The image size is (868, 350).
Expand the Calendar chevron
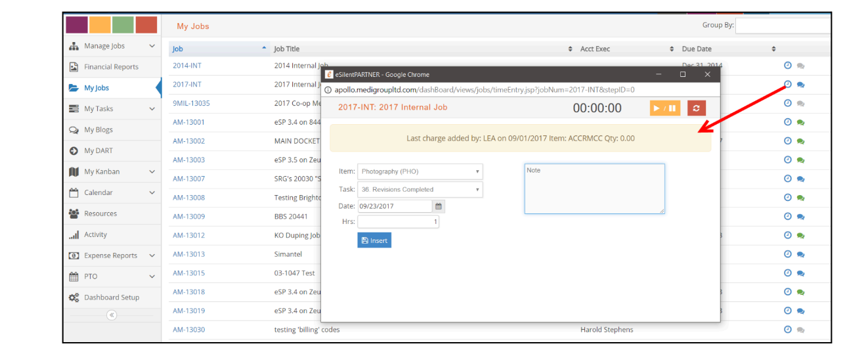152,193
